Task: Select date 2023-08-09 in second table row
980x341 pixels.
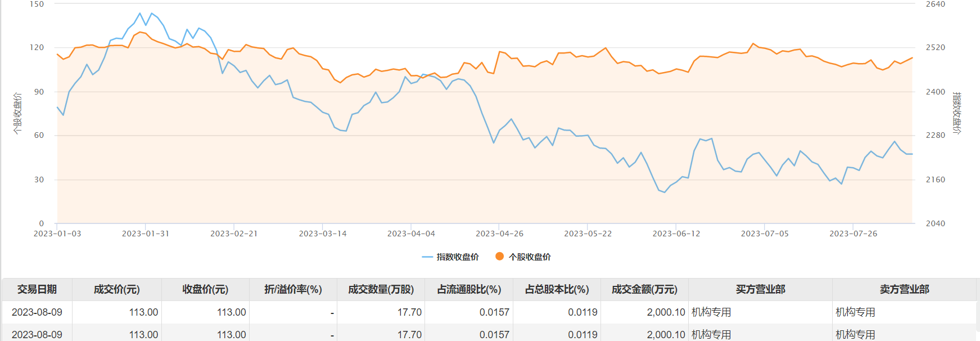Action: point(37,335)
